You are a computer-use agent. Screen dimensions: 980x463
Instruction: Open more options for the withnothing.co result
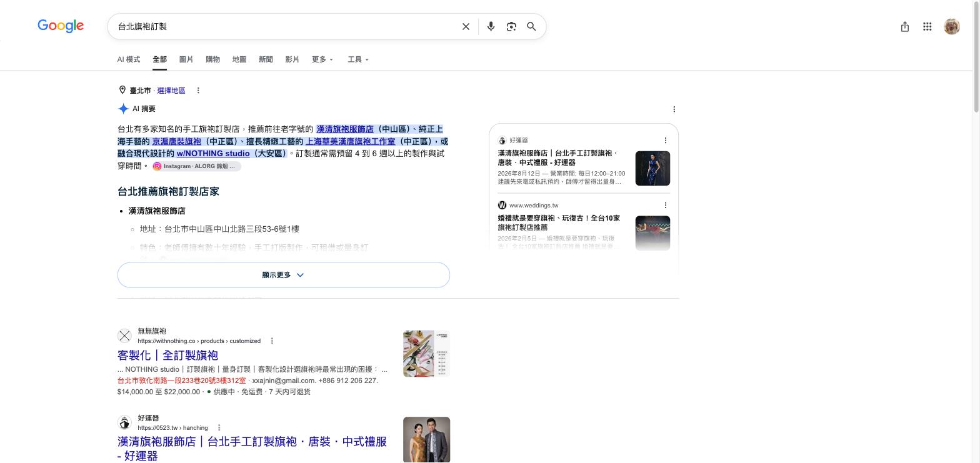pyautogui.click(x=272, y=341)
